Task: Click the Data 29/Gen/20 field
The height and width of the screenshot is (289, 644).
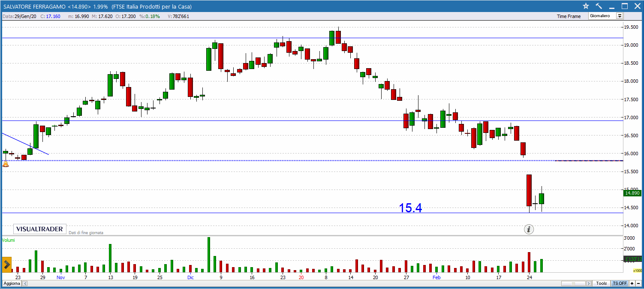Action: (x=18, y=16)
